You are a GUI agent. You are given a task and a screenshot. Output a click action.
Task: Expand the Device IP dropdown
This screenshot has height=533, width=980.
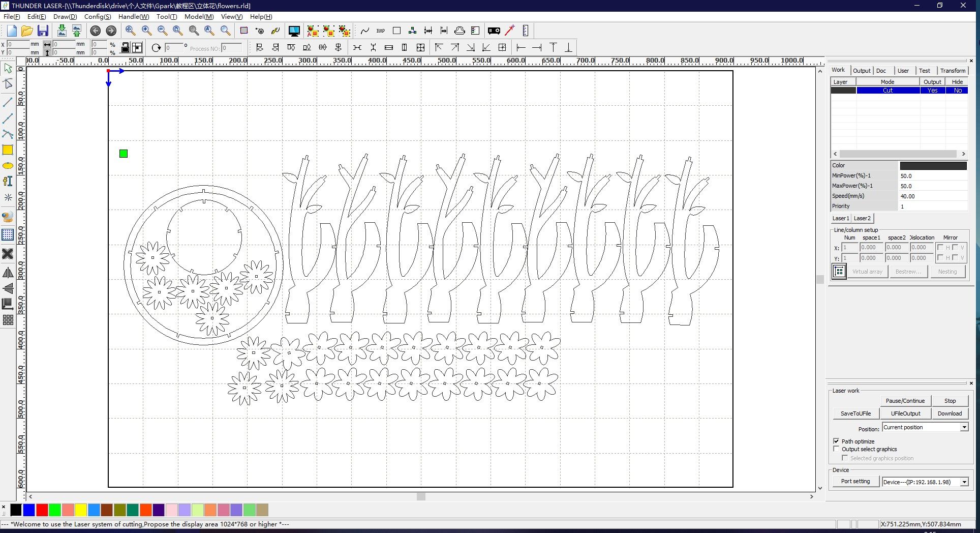[964, 482]
